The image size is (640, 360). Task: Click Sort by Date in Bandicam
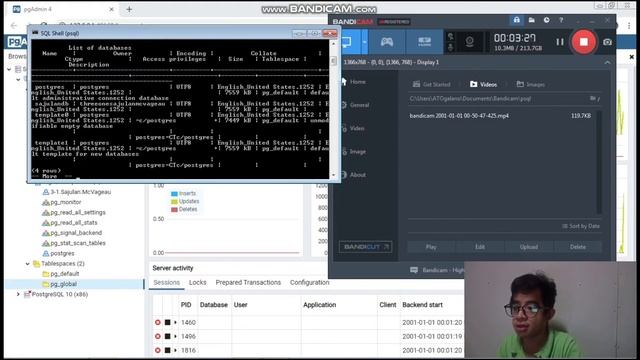(581, 226)
